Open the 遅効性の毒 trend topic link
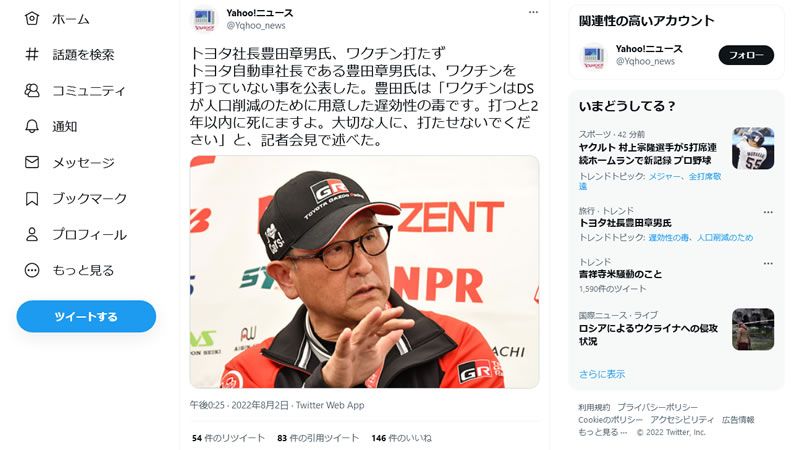Screen dimensions: 800x450 pyautogui.click(x=668, y=237)
